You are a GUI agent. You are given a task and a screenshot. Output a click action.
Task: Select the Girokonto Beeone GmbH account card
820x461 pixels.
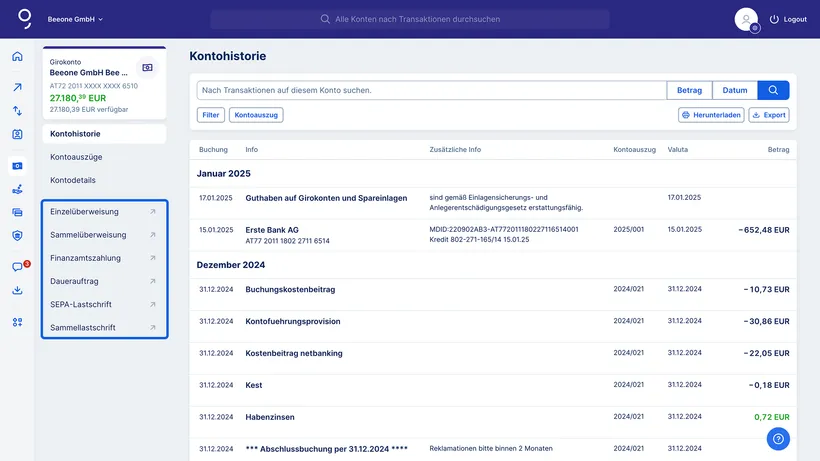(104, 84)
